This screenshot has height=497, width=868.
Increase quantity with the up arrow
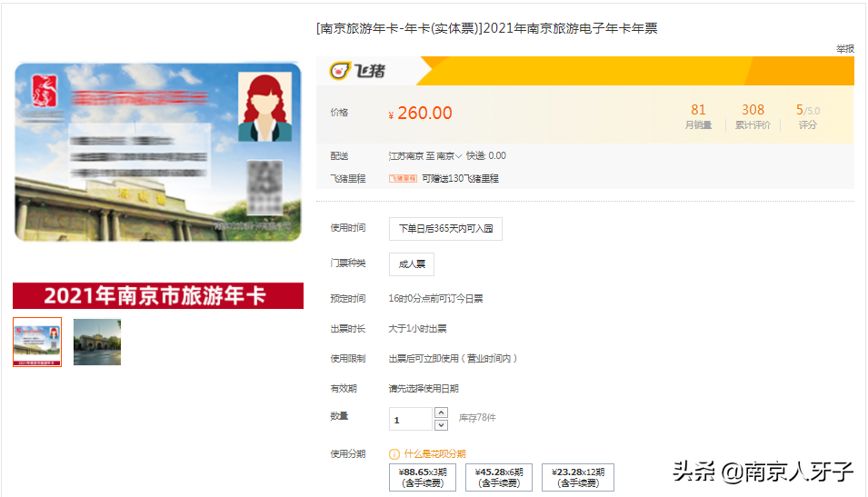(x=441, y=413)
